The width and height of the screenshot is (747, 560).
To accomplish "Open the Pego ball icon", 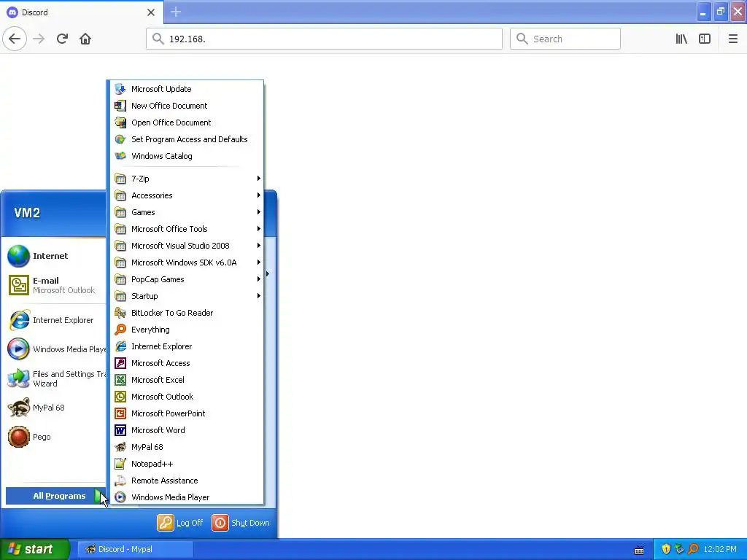I will click(18, 437).
